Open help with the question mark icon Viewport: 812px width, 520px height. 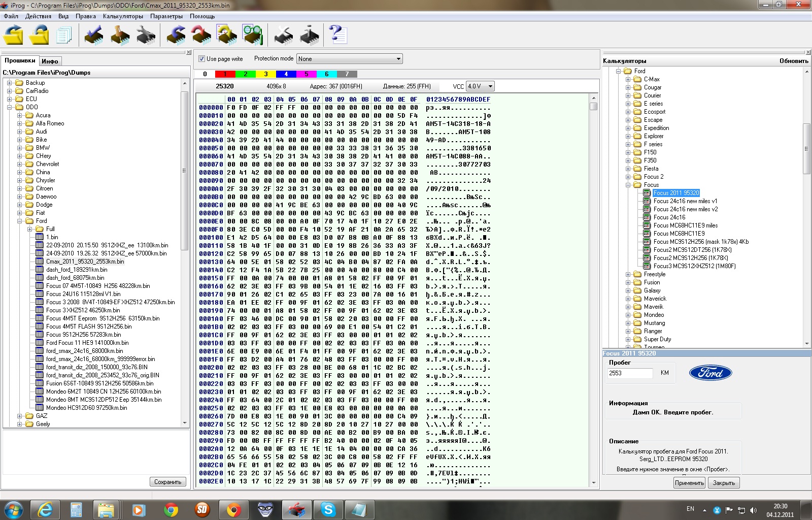[x=337, y=35]
